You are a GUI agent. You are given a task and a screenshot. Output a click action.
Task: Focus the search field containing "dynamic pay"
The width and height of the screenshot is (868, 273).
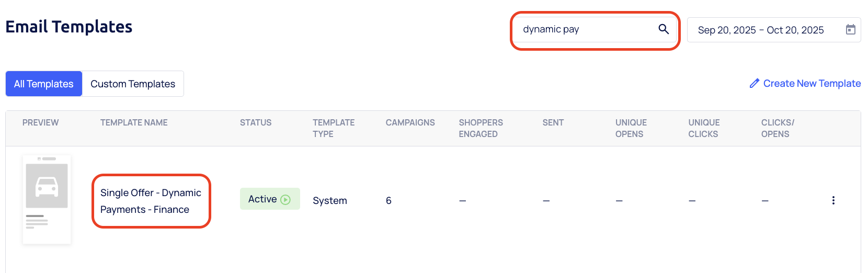(586, 29)
